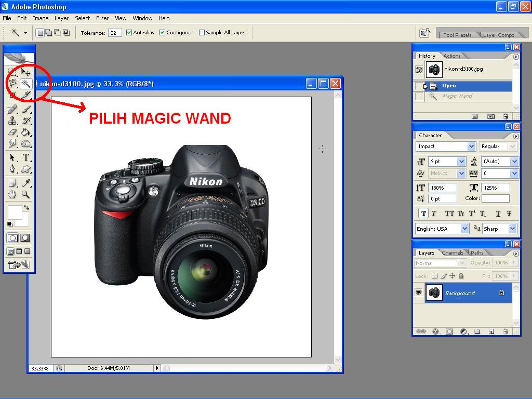Select the Open history state

[463, 86]
